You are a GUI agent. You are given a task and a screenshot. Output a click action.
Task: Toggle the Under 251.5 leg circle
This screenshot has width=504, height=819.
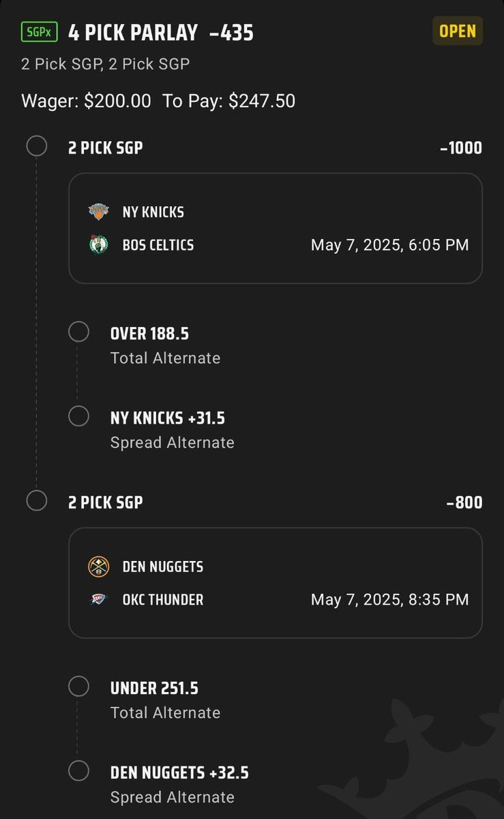79,687
